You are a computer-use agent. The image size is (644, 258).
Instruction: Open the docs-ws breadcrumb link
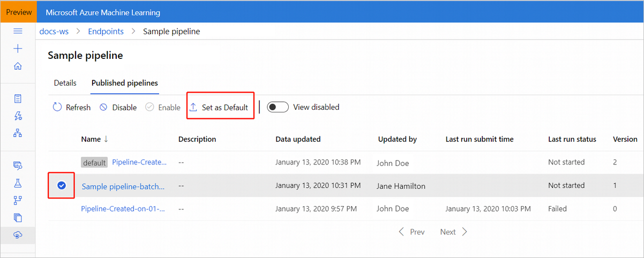(x=54, y=32)
